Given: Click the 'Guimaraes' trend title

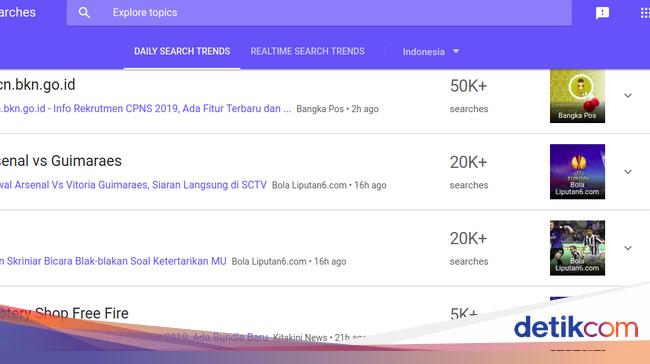Looking at the screenshot, I should point(86,161).
